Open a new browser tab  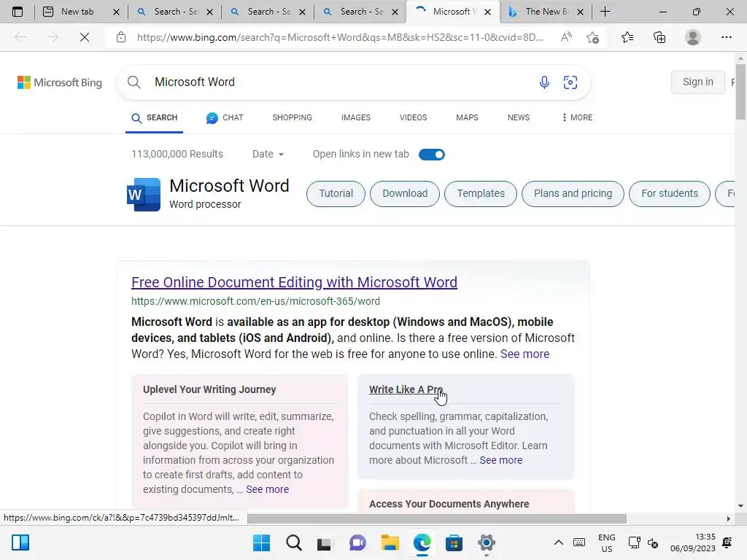point(605,12)
